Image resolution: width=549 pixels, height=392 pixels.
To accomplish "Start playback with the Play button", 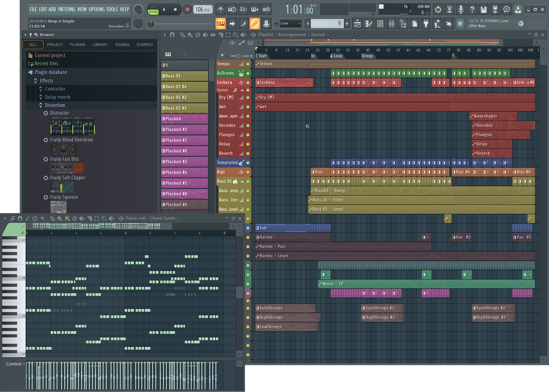I will point(164,9).
